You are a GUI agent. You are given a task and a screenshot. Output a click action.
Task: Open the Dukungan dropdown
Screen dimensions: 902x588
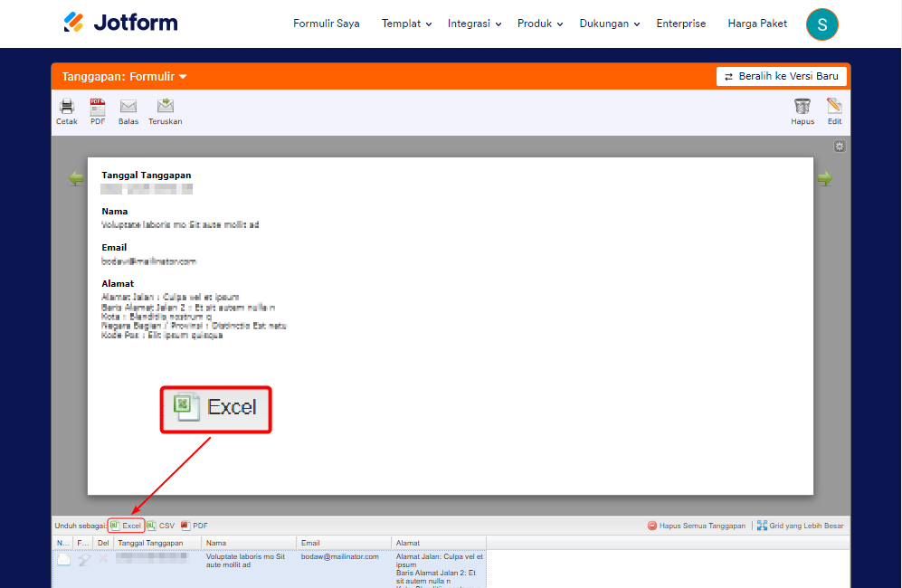pyautogui.click(x=607, y=24)
